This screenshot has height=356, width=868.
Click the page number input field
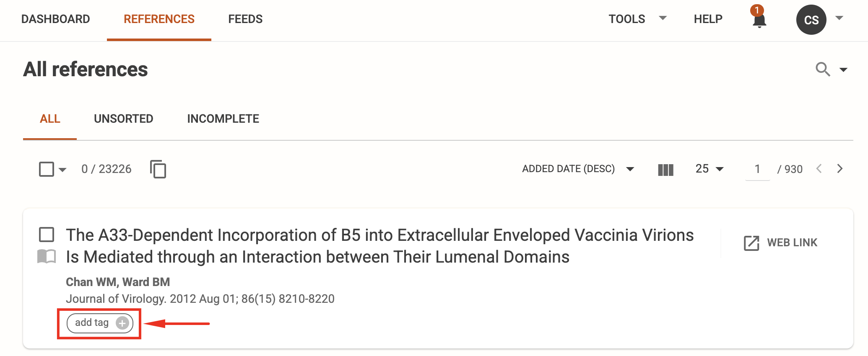(x=757, y=169)
